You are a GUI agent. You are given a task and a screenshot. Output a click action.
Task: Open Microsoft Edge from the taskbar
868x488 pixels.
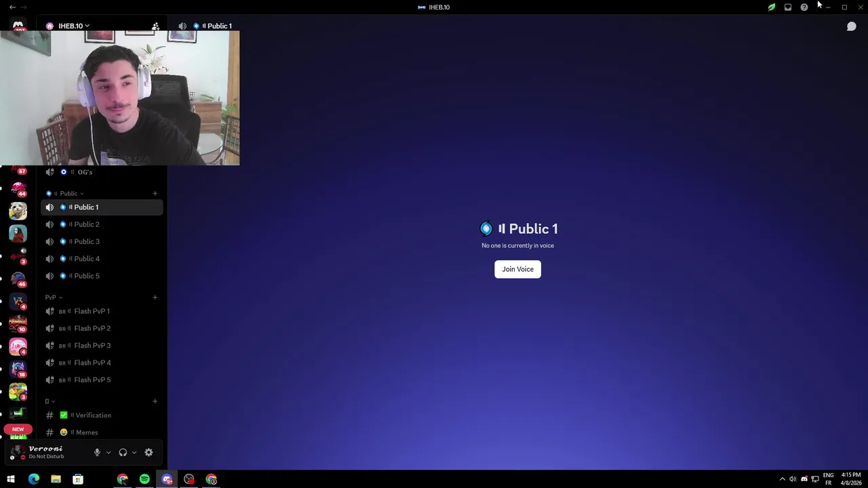click(x=33, y=479)
